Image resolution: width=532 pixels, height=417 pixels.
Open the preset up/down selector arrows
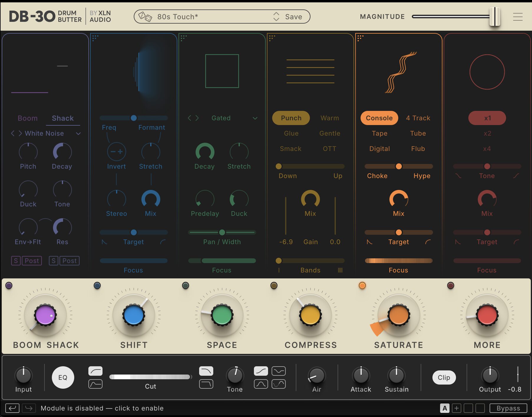pos(276,17)
